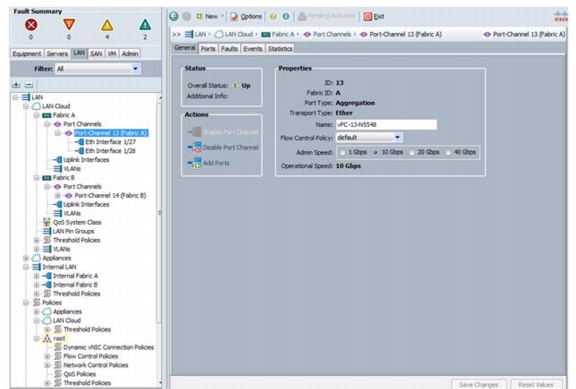
Task: Expand all tree nodes with plus icon
Action: click(16, 85)
